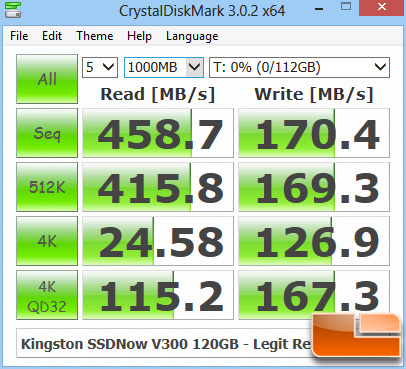Select the 4K read result 24.58
Image resolution: width=406 pixels, height=369 pixels.
[158, 241]
